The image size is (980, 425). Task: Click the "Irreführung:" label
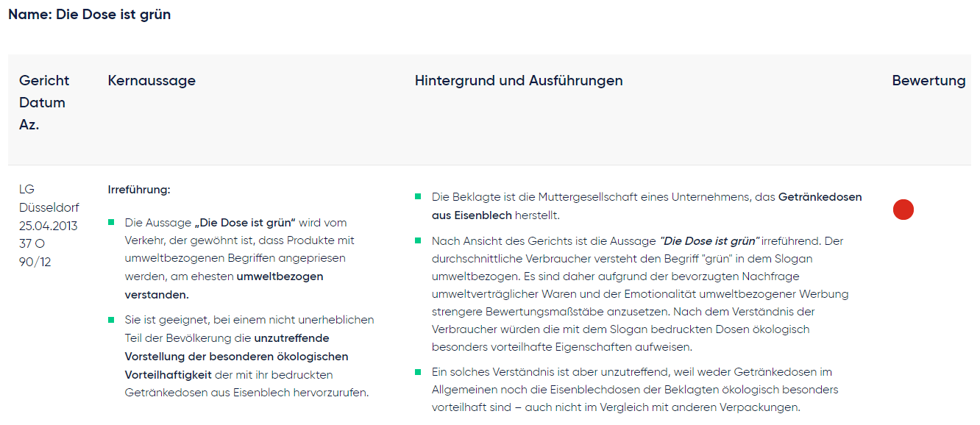click(139, 190)
